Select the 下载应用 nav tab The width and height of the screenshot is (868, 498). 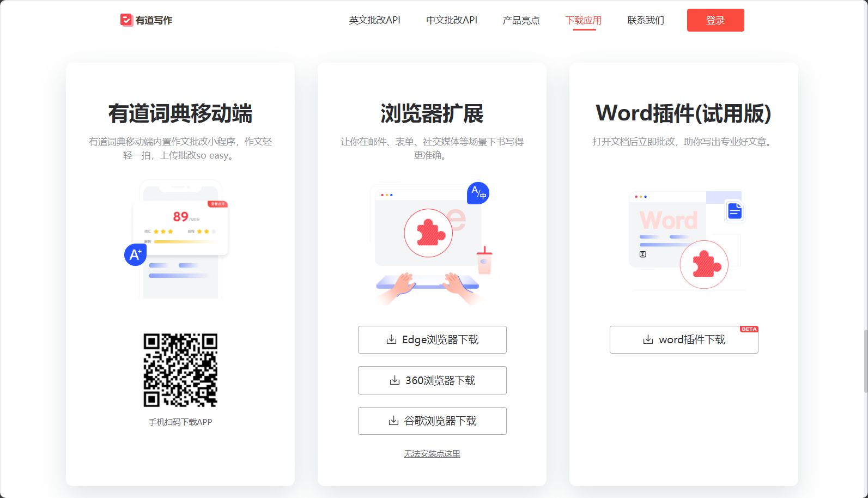point(584,20)
